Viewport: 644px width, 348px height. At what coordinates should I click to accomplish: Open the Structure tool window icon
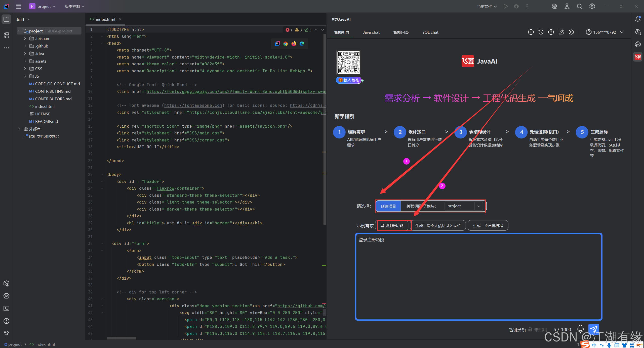click(x=6, y=35)
